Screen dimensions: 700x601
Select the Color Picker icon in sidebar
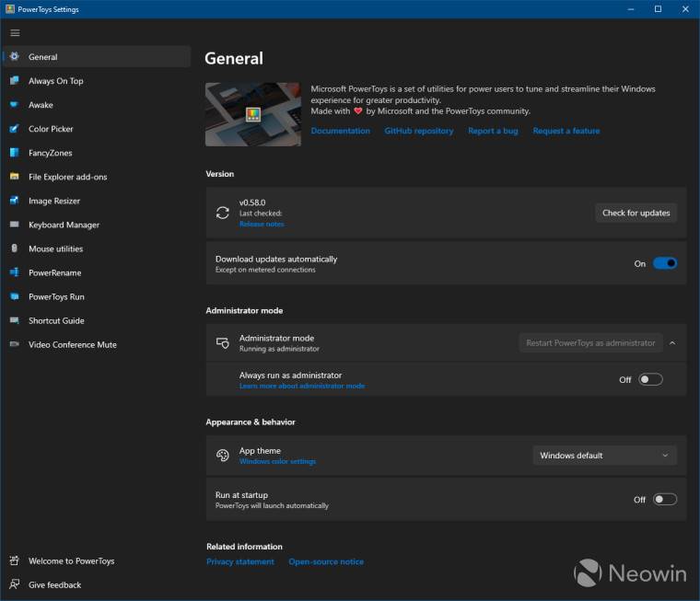pyautogui.click(x=14, y=129)
